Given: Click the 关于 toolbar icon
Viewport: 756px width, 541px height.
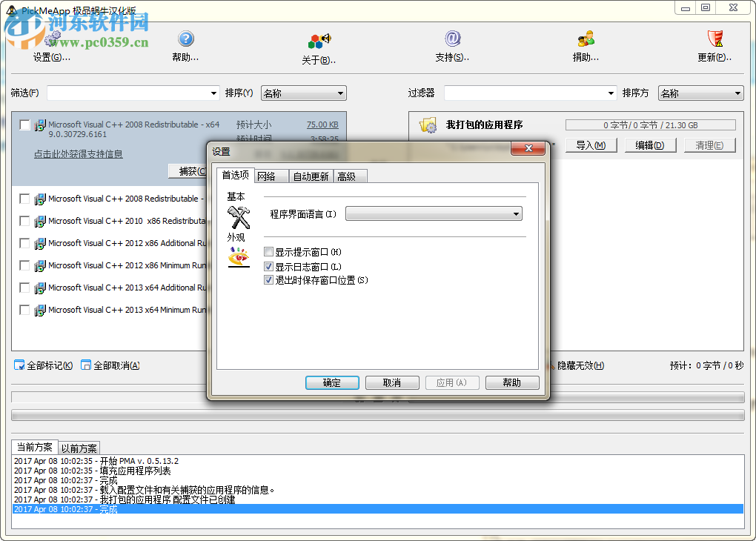Looking at the screenshot, I should tap(317, 41).
